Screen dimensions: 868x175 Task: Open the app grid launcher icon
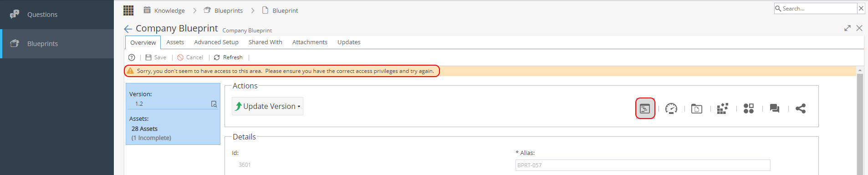128,10
